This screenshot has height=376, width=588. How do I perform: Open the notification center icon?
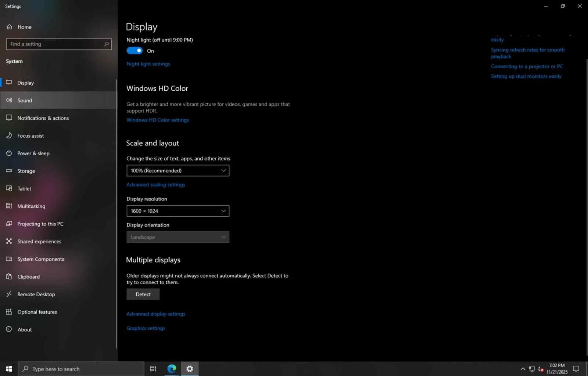pyautogui.click(x=576, y=369)
